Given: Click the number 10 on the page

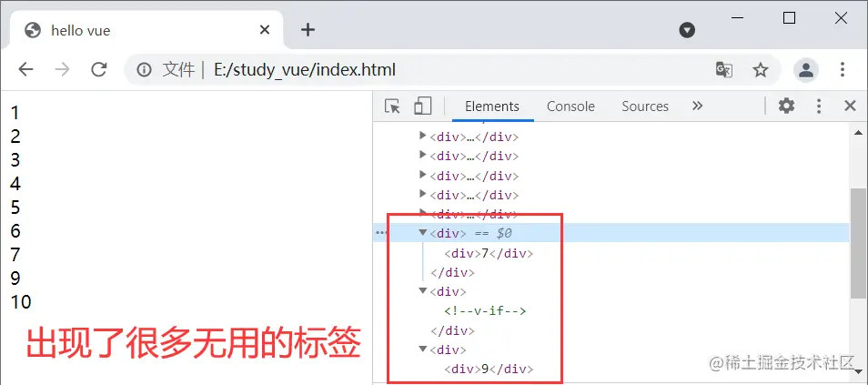Looking at the screenshot, I should (x=22, y=302).
